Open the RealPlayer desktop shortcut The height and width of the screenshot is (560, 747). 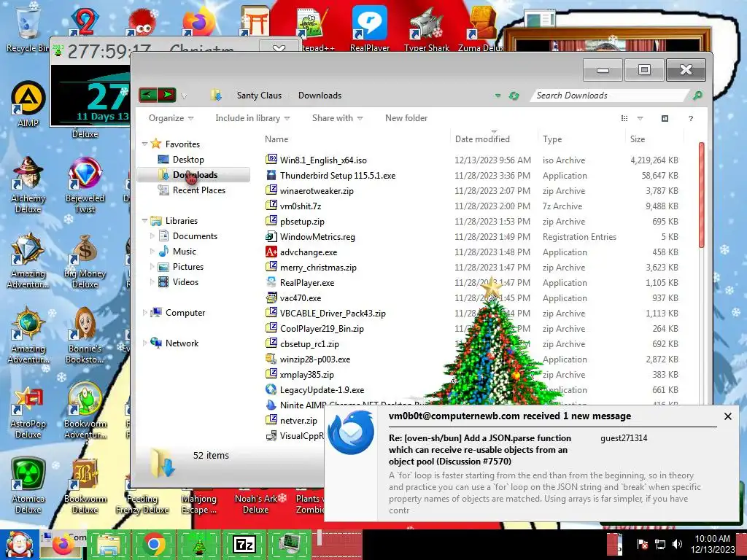[370, 27]
